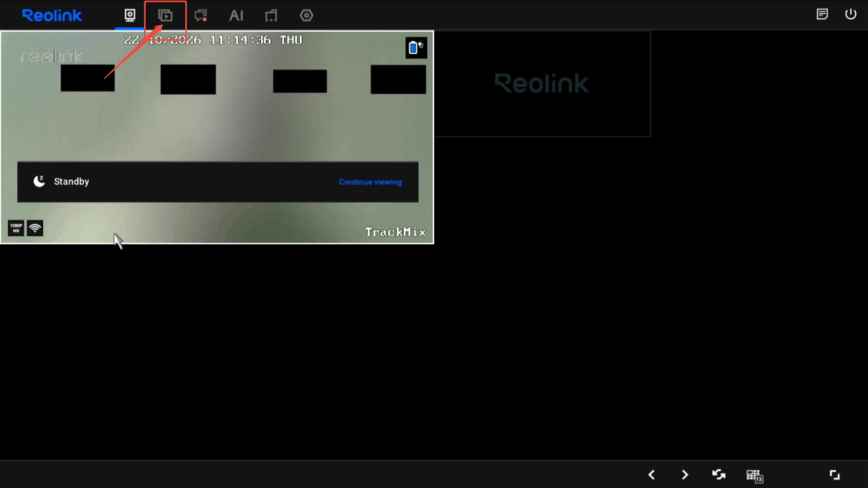Go to previous camera page
868x488 pixels.
click(652, 475)
